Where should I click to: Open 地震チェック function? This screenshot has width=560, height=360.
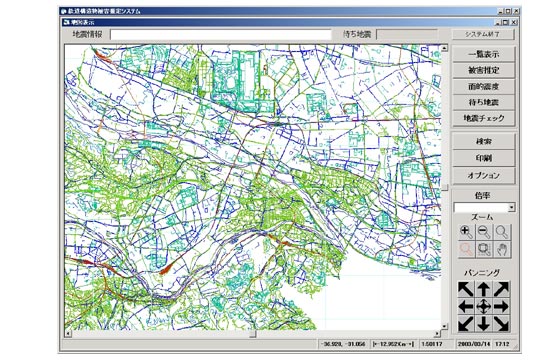click(x=484, y=118)
